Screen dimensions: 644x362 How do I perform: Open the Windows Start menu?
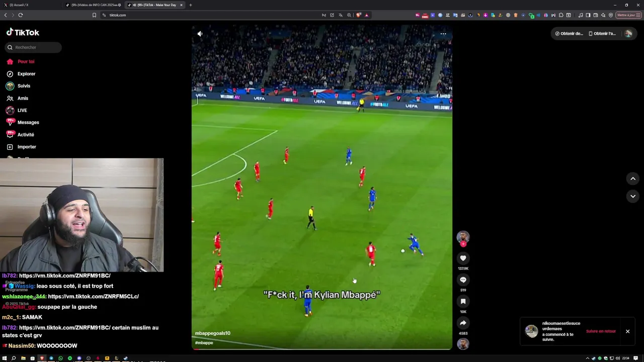click(5, 358)
